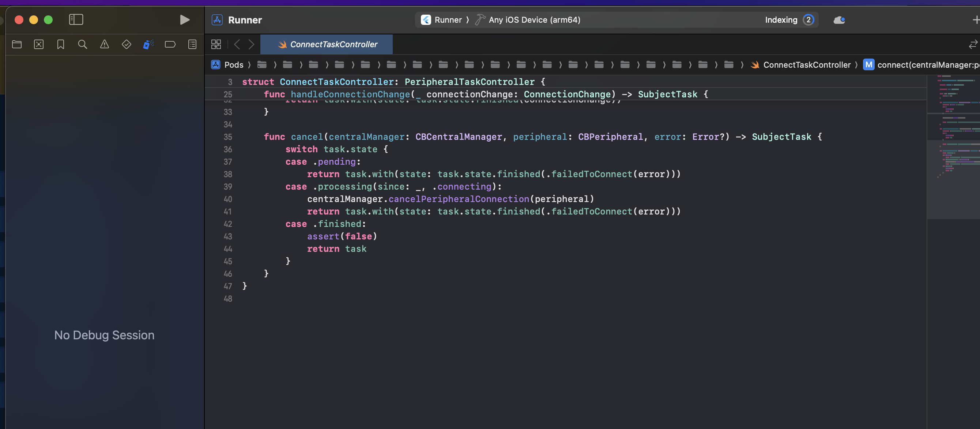Toggle the navigator sidebar visibility
980x429 pixels.
pyautogui.click(x=76, y=19)
